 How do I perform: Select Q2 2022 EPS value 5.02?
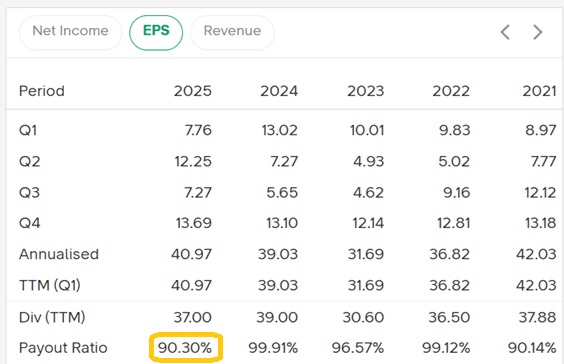454,161
